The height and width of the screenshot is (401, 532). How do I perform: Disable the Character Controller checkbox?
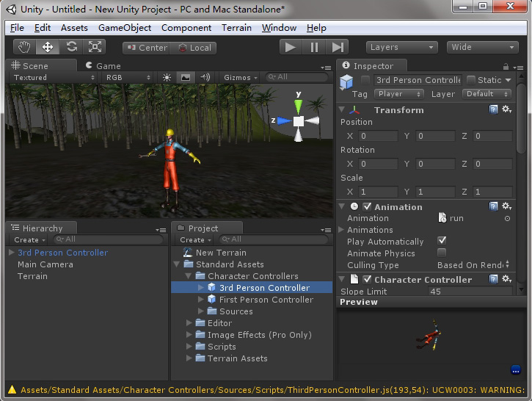click(367, 279)
